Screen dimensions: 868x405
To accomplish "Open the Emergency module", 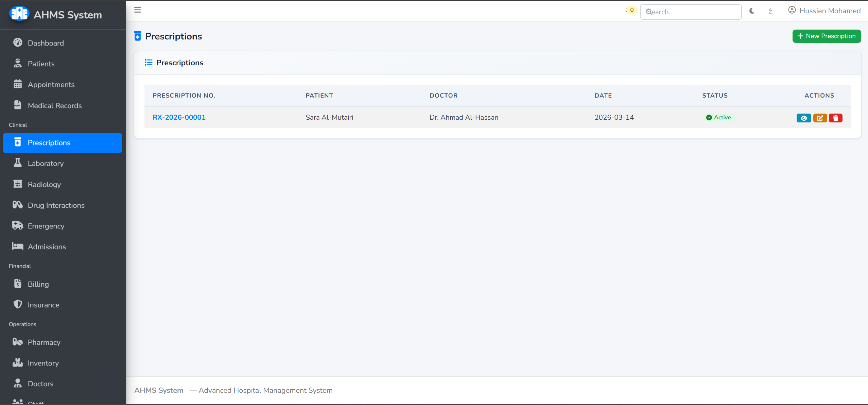I will pos(46,226).
